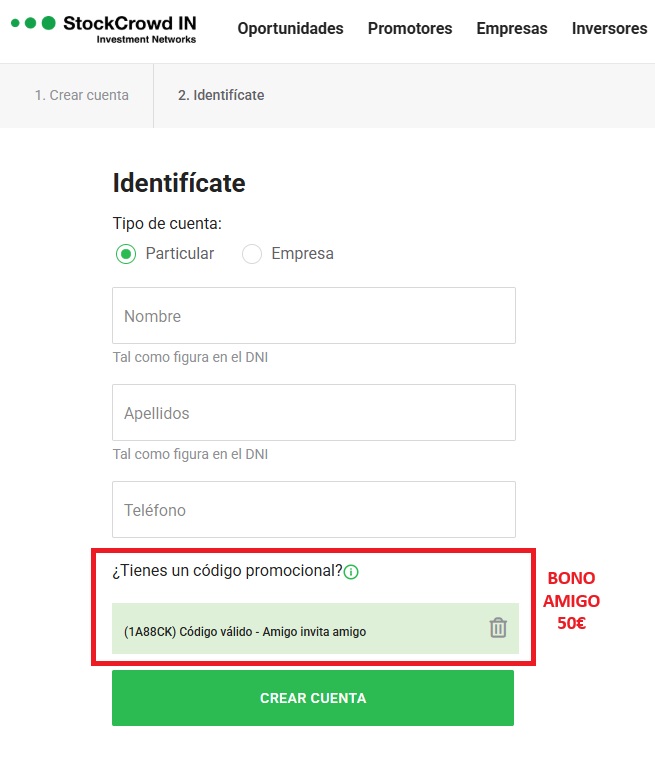
Task: Click the Identifícate page heading
Action: click(x=179, y=184)
